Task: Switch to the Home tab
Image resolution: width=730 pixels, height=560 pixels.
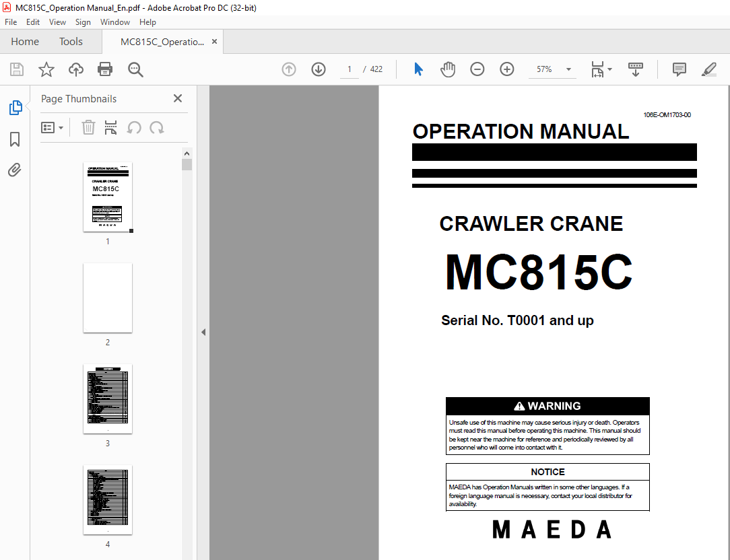Action: tap(25, 42)
